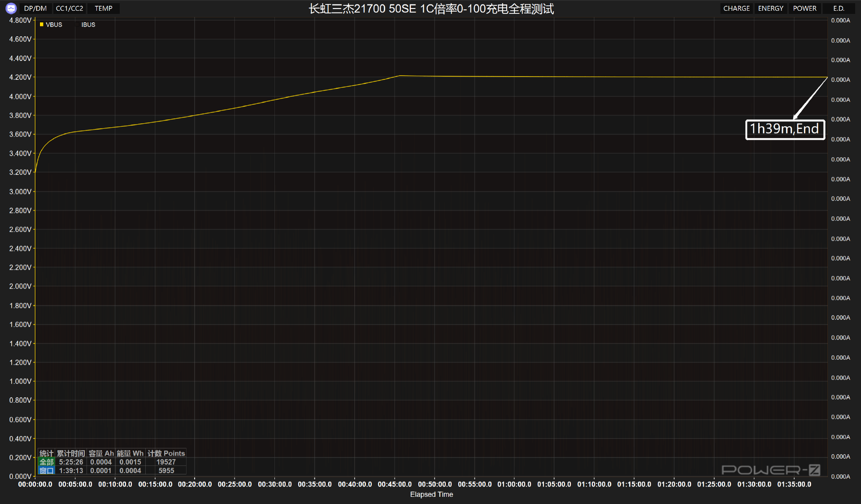Click the 容量 Ah column header
This screenshot has height=504, width=861.
pos(101,453)
